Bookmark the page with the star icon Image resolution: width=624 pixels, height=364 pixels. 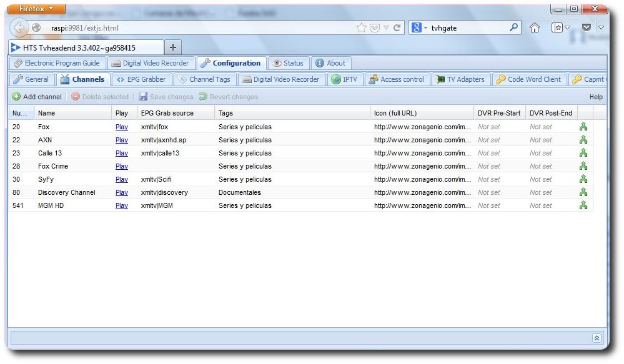[362, 28]
